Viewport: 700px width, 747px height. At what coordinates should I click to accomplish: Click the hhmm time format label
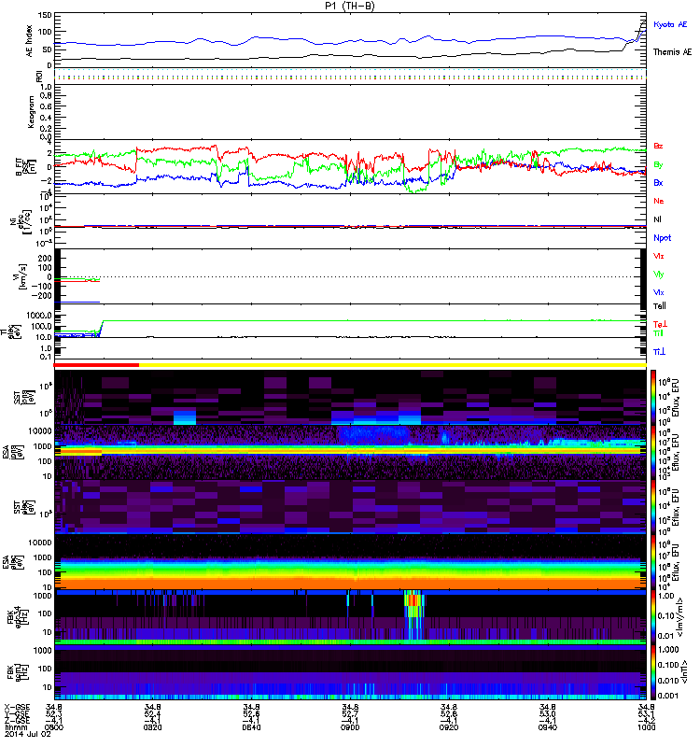(14, 727)
